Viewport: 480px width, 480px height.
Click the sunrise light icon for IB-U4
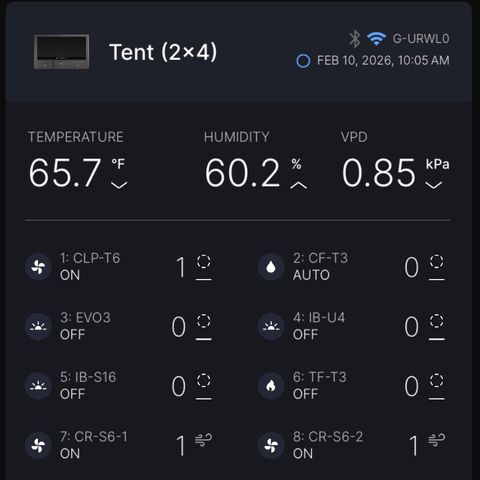click(271, 326)
